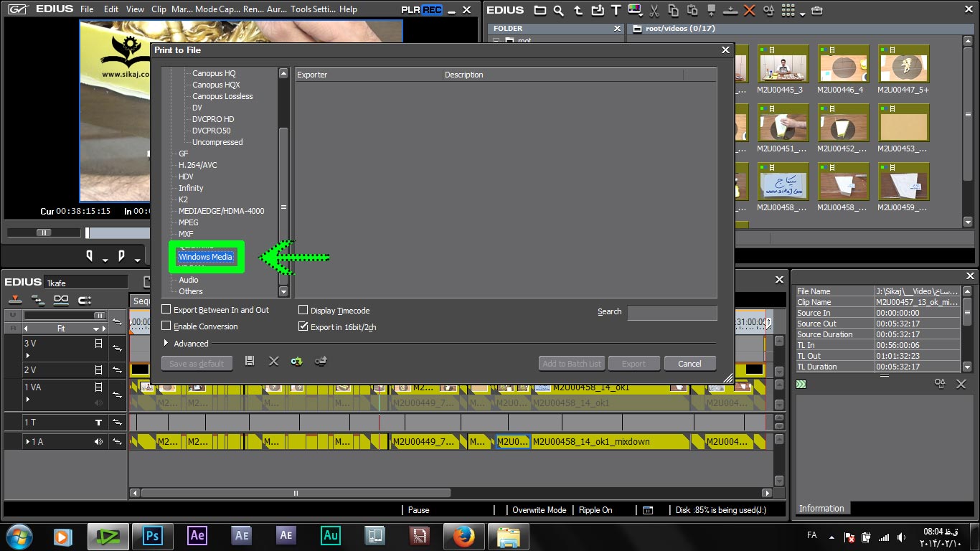
Task: Click the bin Add to Timeline icon
Action: [730, 10]
